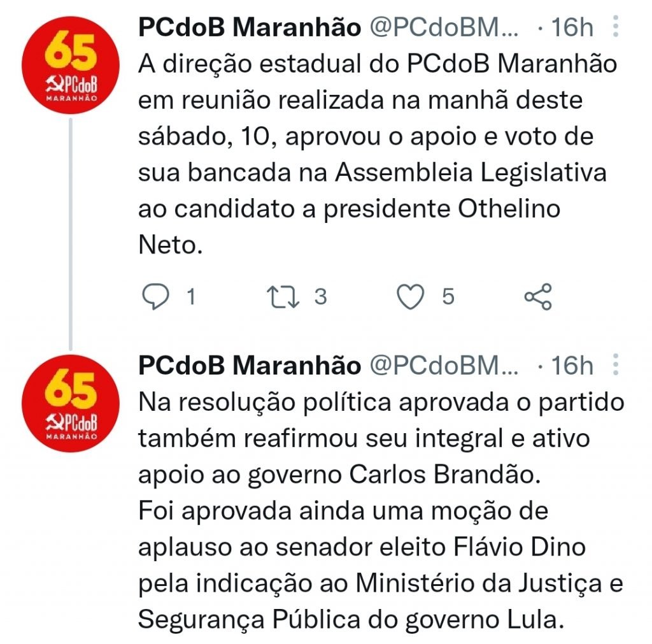Click the 16h timestamp on the second tweet
The height and width of the screenshot is (644, 652).
pyautogui.click(x=572, y=366)
